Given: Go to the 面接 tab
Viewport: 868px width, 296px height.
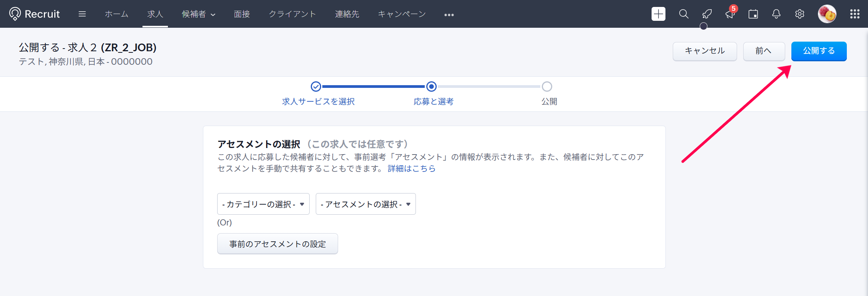Looking at the screenshot, I should click(242, 14).
